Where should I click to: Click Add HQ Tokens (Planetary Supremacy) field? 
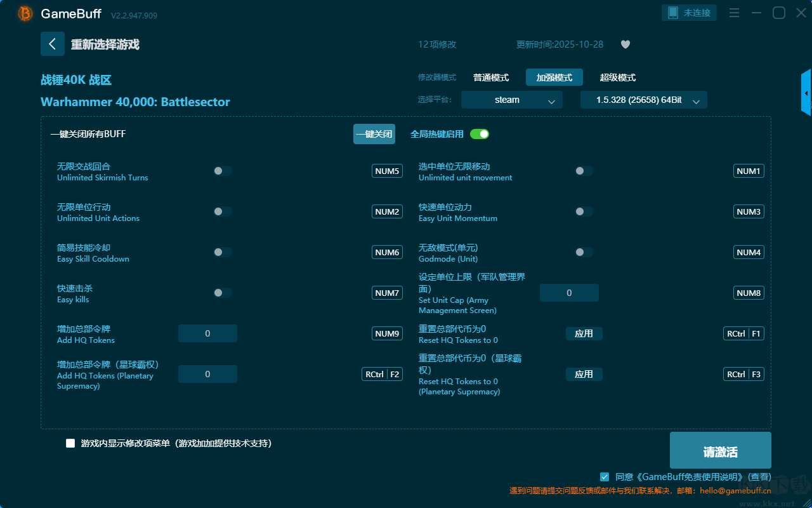pos(207,374)
